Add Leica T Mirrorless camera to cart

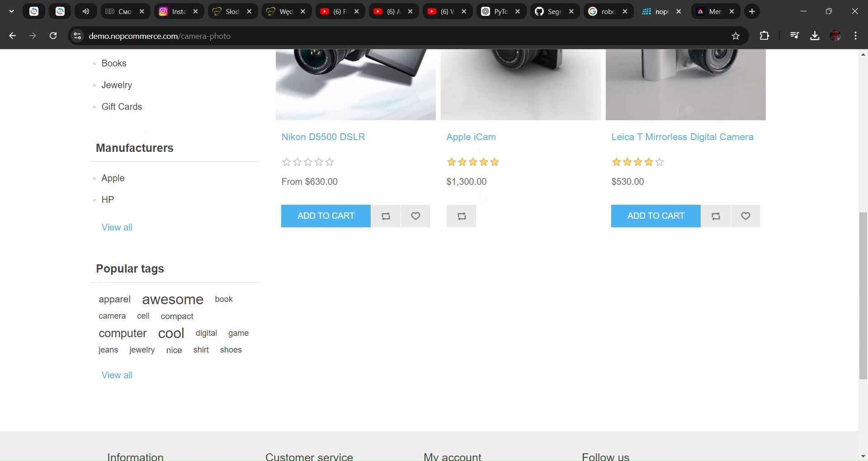click(x=656, y=216)
